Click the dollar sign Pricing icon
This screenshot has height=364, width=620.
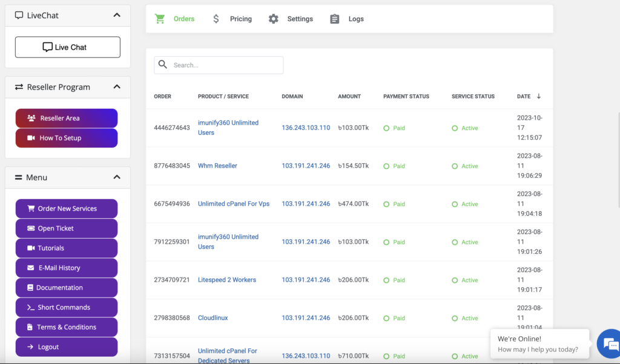point(216,19)
